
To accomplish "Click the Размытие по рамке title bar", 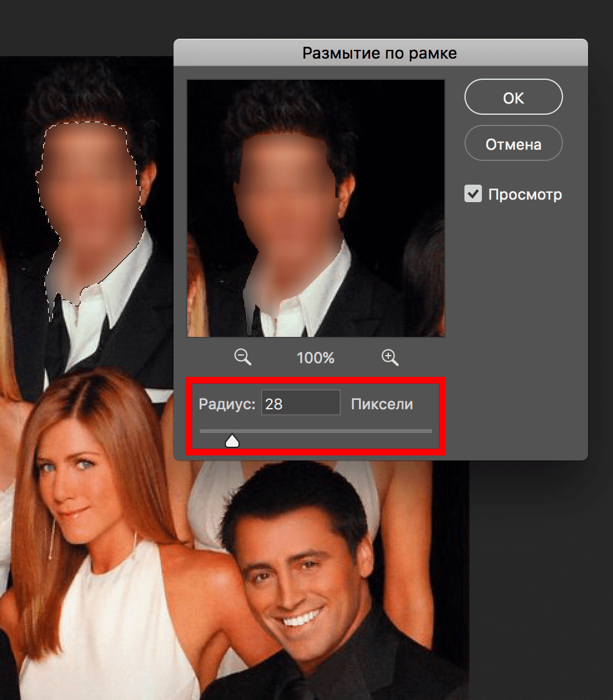I will click(x=380, y=53).
